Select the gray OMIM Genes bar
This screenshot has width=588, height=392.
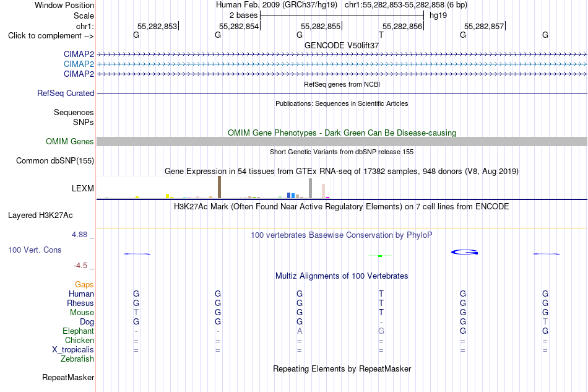[x=342, y=141]
